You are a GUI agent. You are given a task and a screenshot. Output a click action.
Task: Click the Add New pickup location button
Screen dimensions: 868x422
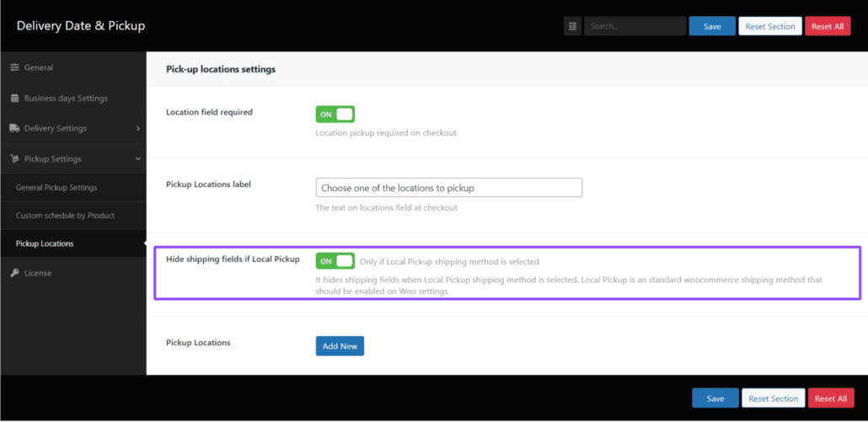point(340,346)
